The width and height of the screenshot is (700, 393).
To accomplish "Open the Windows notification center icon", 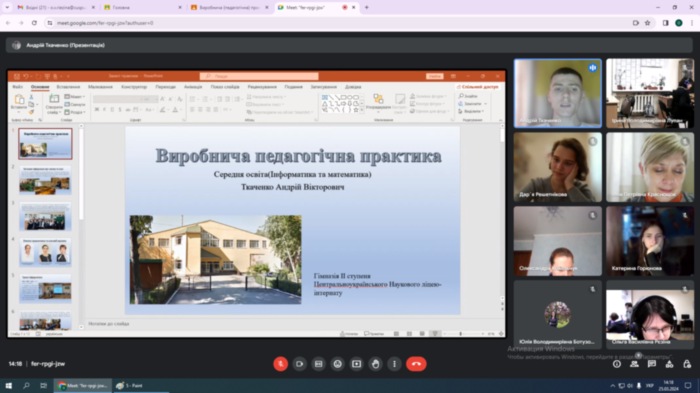I will pyautogui.click(x=688, y=385).
